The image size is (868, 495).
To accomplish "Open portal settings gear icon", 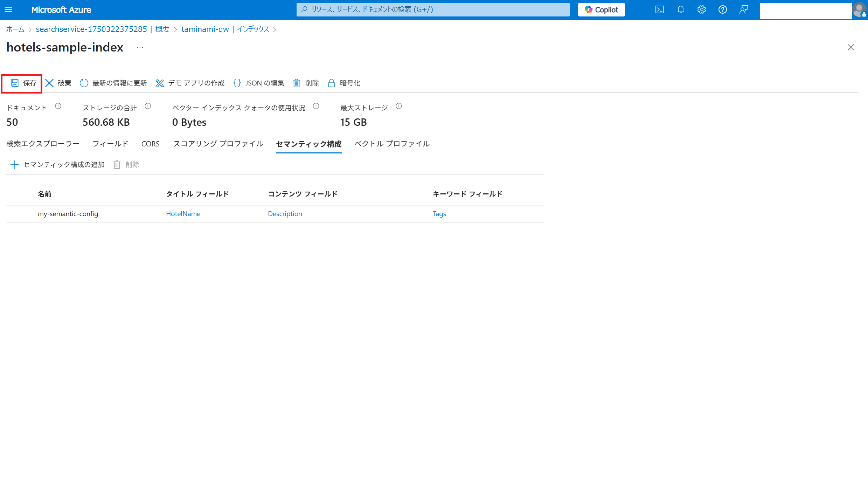I will coord(701,10).
